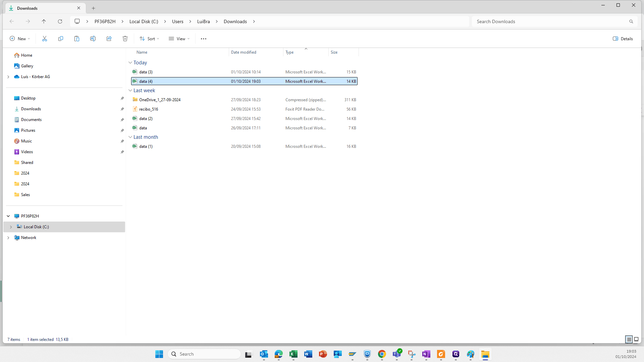The width and height of the screenshot is (644, 362).
Task: Open Excel from the taskbar
Action: tap(293, 354)
